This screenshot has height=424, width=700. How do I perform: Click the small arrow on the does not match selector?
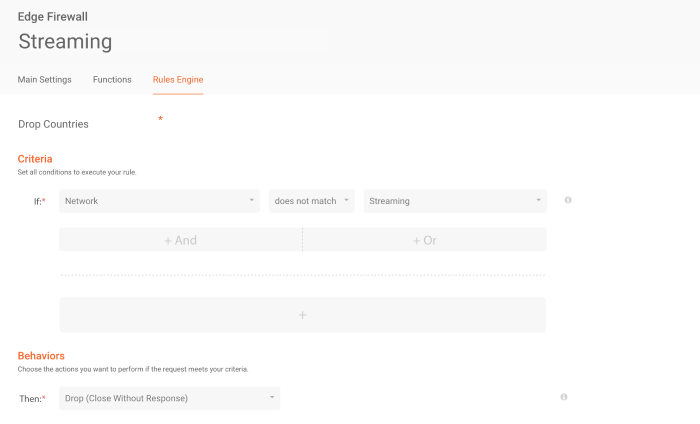[346, 200]
